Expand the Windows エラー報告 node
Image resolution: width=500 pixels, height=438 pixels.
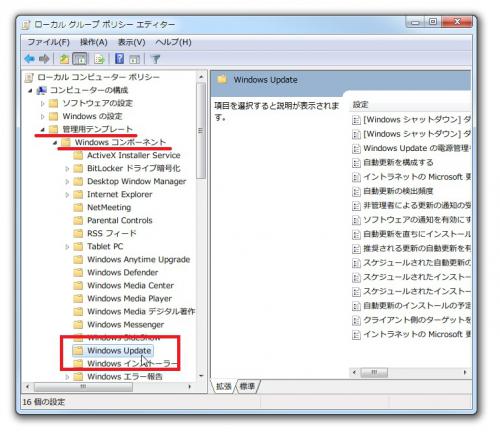(67, 377)
